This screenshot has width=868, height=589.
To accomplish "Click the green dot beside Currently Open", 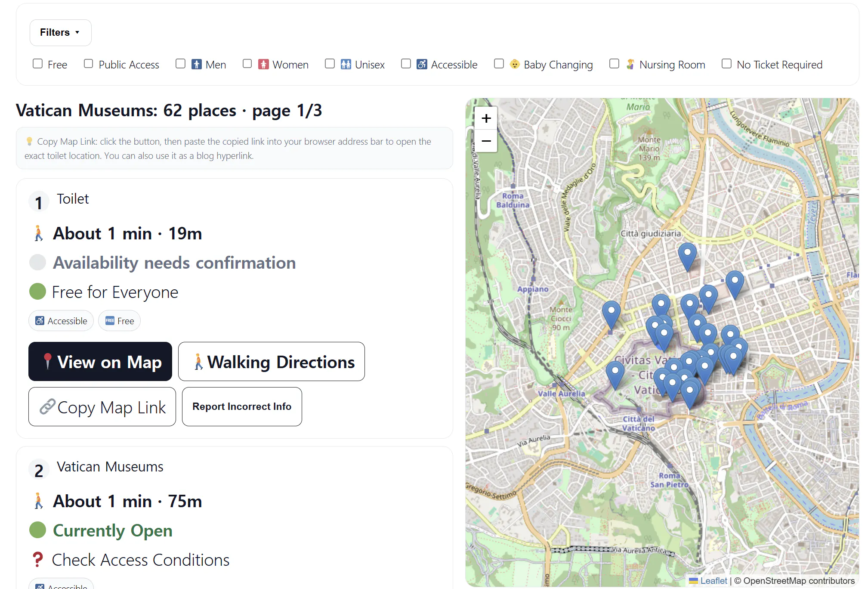I will pos(37,530).
